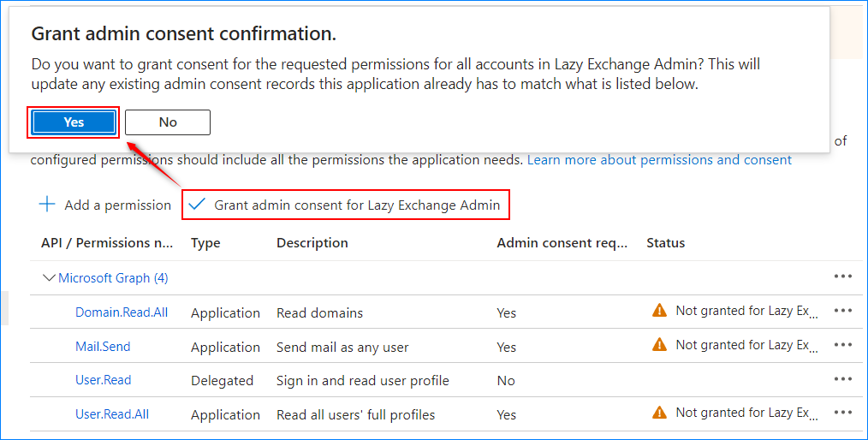Click the Add a permission plus icon
The height and width of the screenshot is (440, 868).
(47, 205)
